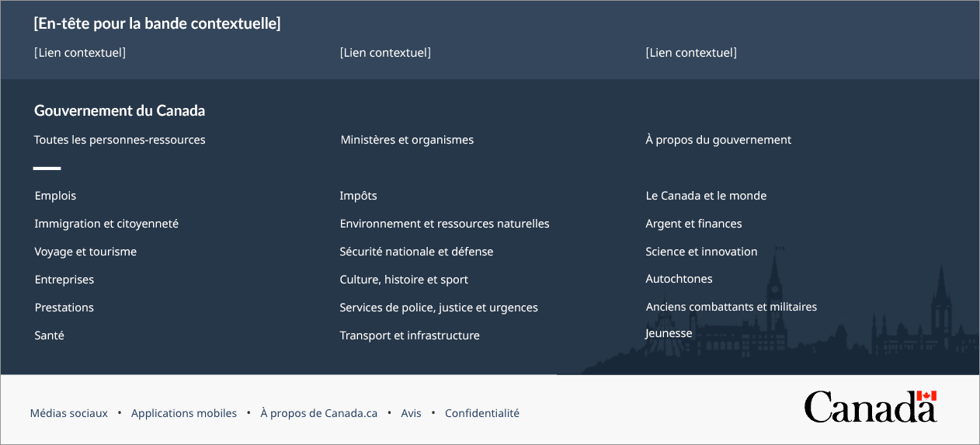The width and height of the screenshot is (980, 445).
Task: Open Anciens combattants et militaires
Action: coord(731,307)
